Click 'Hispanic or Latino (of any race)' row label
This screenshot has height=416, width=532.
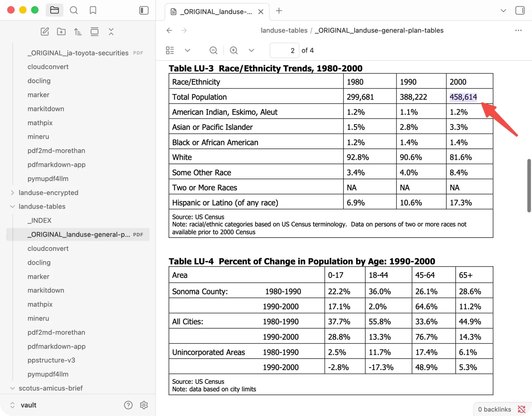[225, 203]
